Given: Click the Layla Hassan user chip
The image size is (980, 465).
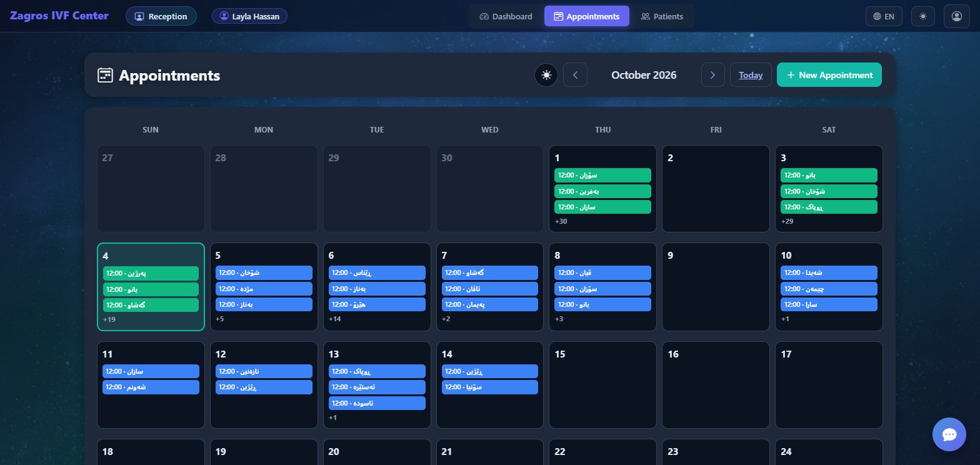Looking at the screenshot, I should 249,16.
